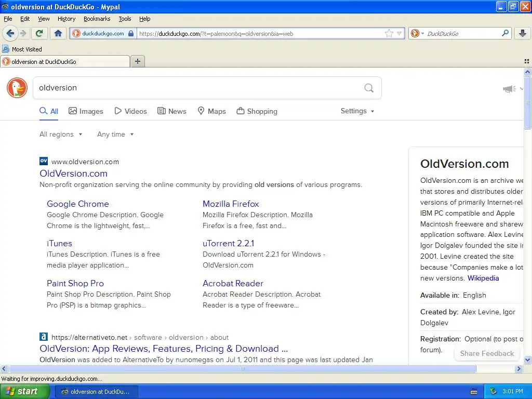The height and width of the screenshot is (399, 532).
Task: Click the DuckDuckGo duck logo
Action: pos(17,88)
